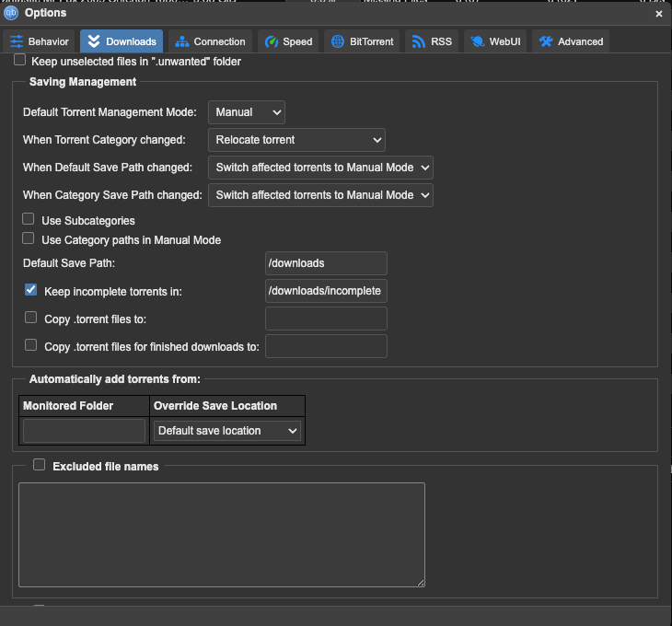This screenshot has height=626, width=672.
Task: Enable the Use Subcategories checkbox
Action: point(29,219)
